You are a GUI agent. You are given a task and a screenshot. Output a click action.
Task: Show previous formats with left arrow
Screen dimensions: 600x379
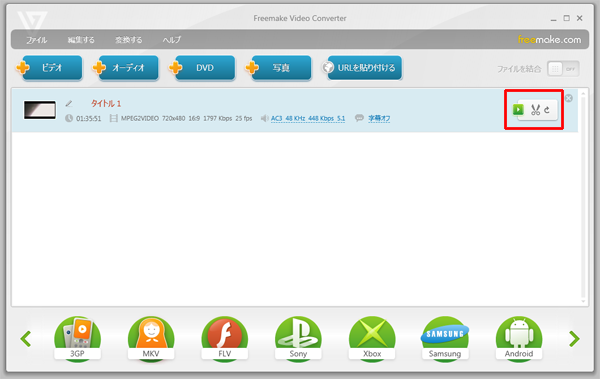coord(26,338)
